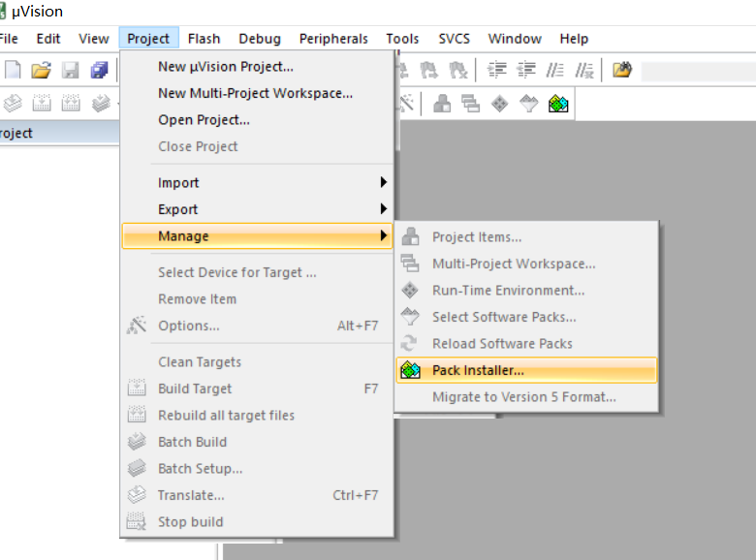Click the Rebuild toolbar icon
The height and width of the screenshot is (560, 756).
pyautogui.click(x=71, y=103)
